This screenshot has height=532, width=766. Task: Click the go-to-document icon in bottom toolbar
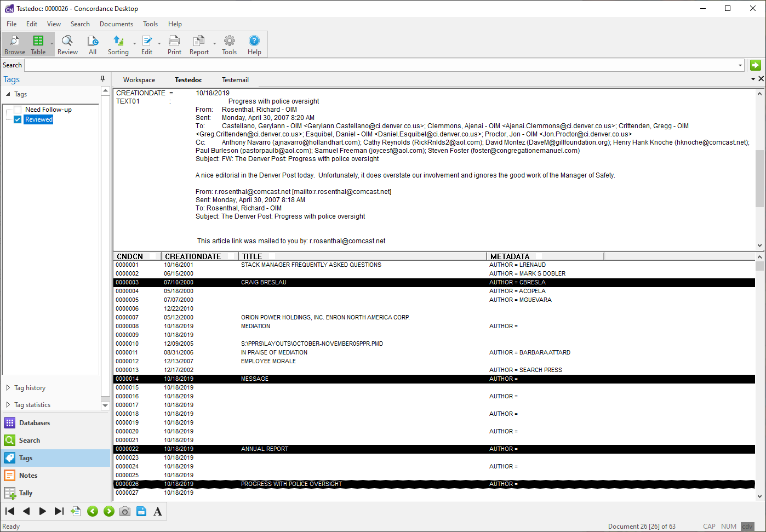click(76, 511)
